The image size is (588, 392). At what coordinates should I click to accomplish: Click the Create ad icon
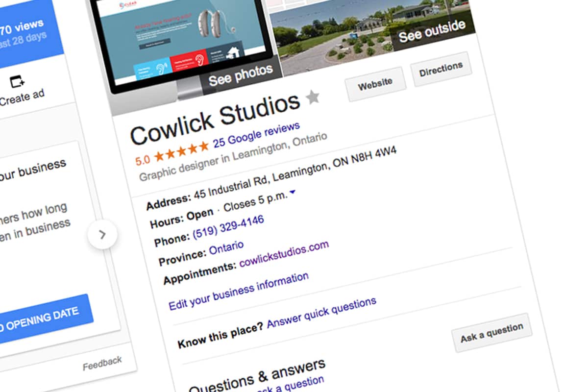point(18,81)
